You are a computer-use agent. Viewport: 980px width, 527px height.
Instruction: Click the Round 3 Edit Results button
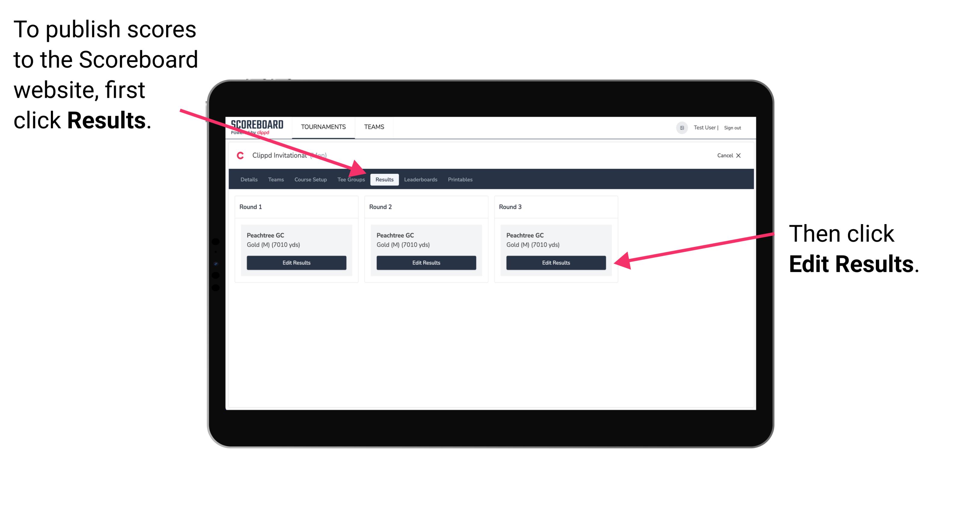(556, 263)
